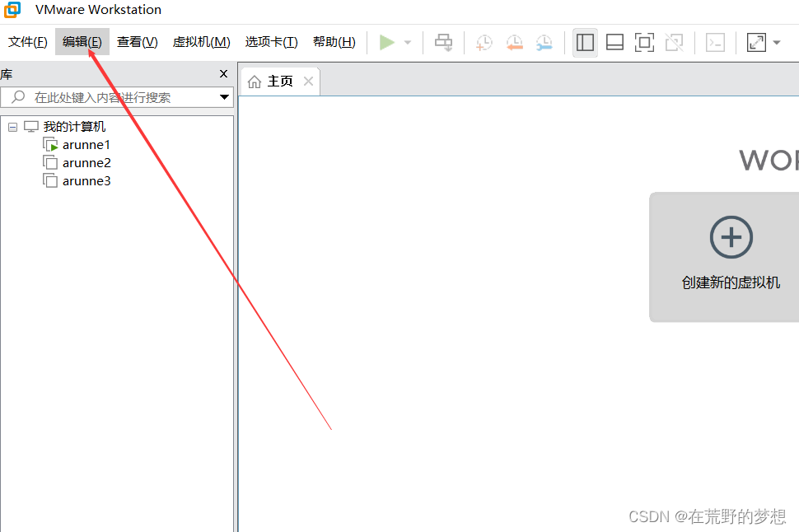
Task: Click the home icon on 主页 tab
Action: point(255,82)
